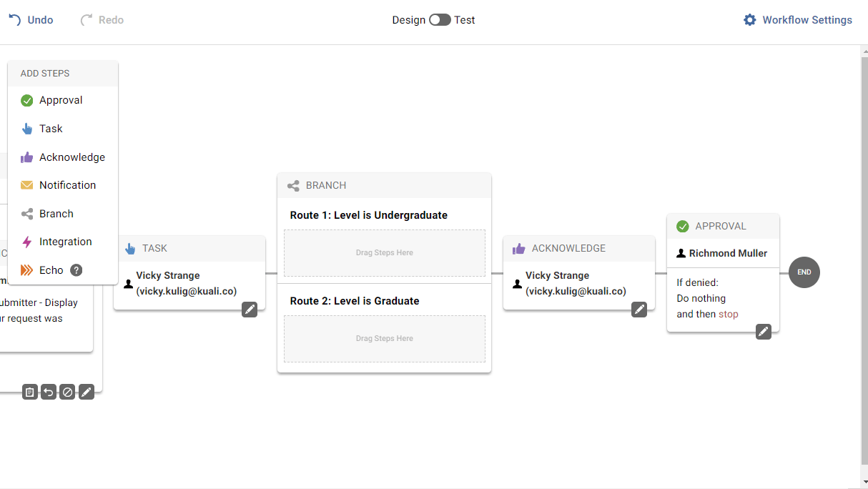The image size is (868, 489).
Task: Disable the notification step
Action: 67,392
